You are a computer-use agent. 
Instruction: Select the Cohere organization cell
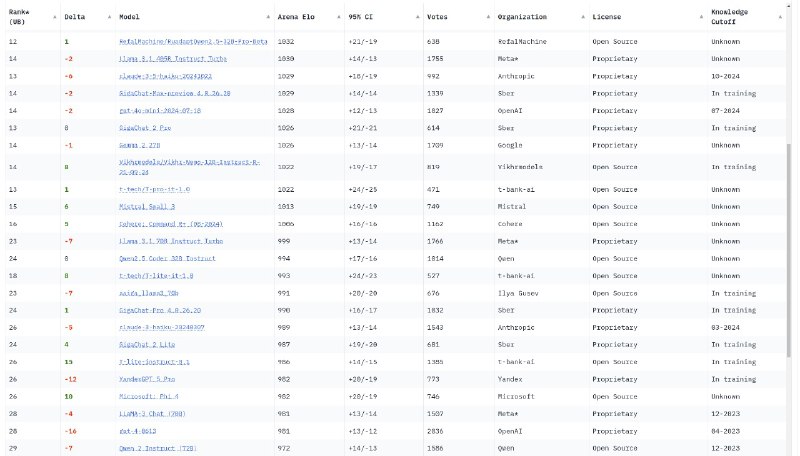click(510, 224)
